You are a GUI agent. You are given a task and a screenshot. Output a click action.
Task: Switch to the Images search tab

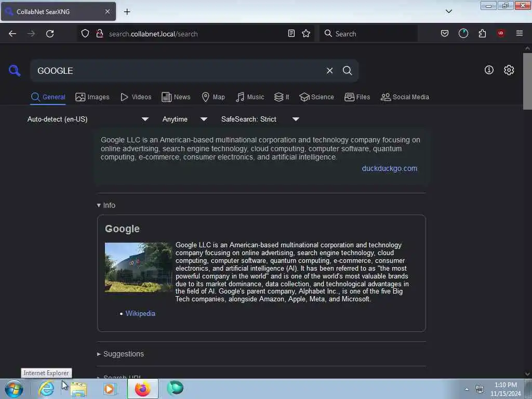coord(92,97)
